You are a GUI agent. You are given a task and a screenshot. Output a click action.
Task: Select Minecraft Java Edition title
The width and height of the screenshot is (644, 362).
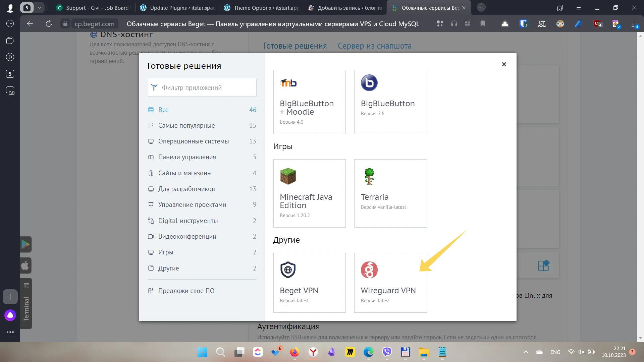[x=306, y=201]
